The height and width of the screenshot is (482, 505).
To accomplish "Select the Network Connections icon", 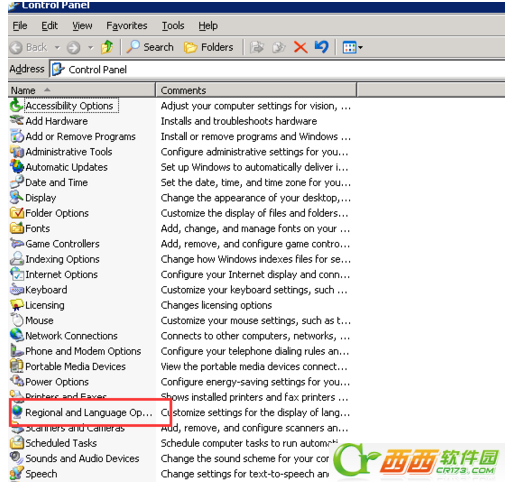I will pyautogui.click(x=17, y=335).
